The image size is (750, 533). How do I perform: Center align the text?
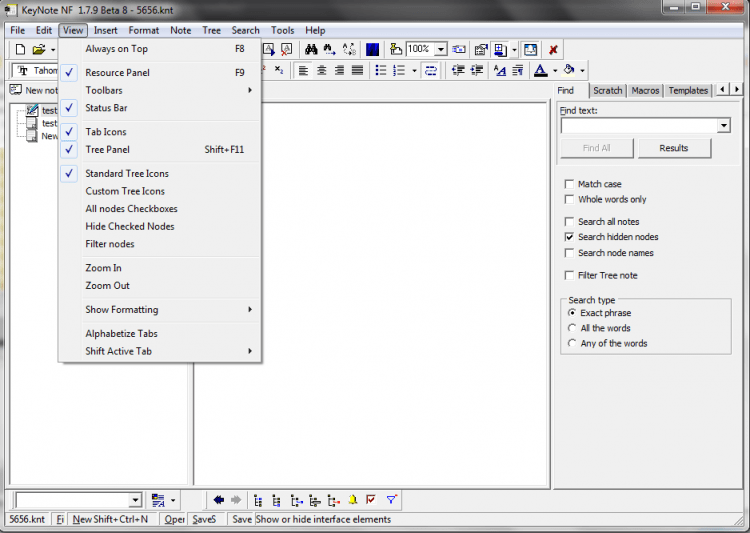click(322, 70)
